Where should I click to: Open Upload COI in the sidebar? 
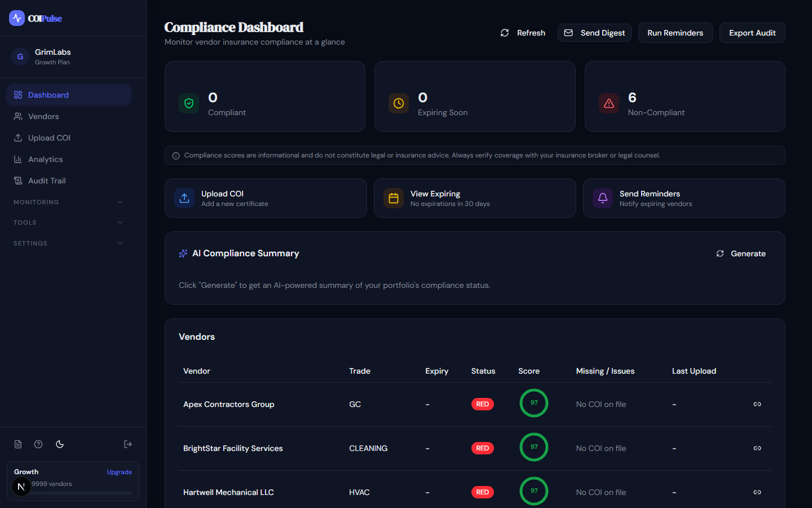69,138
